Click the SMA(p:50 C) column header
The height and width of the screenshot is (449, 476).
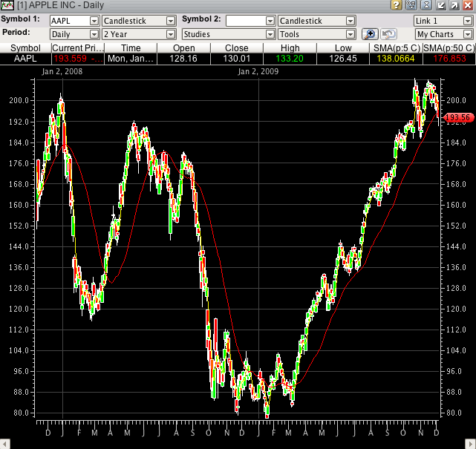[449, 47]
